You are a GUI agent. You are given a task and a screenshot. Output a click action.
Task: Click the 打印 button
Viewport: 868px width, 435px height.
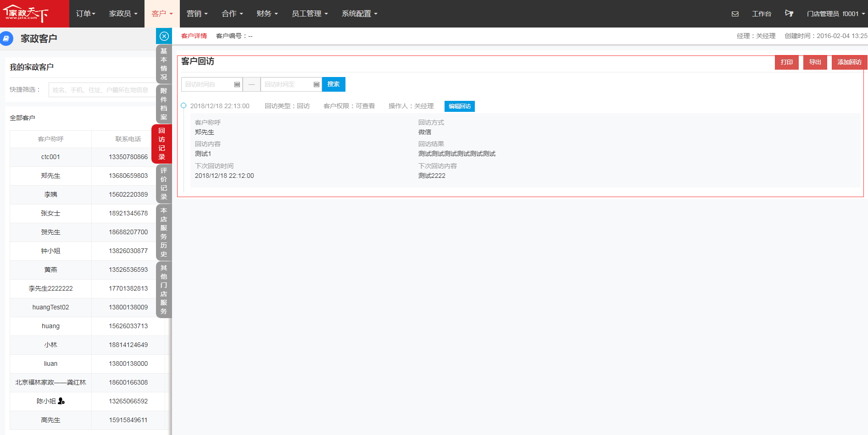coord(787,62)
